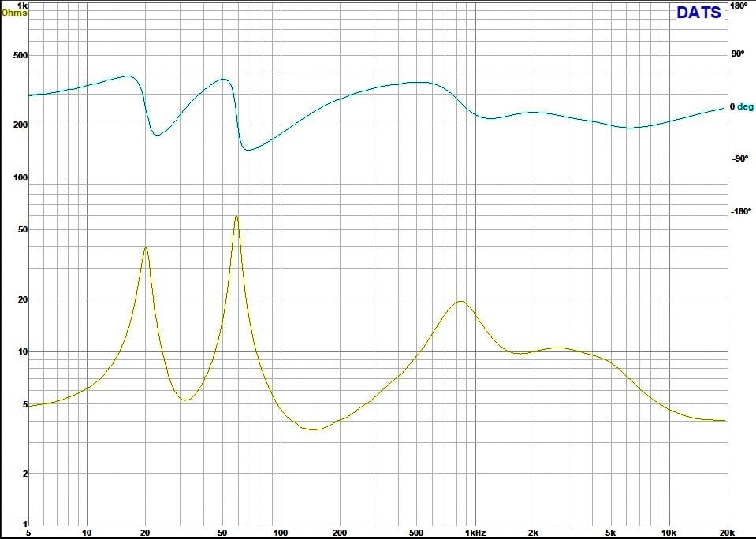Click the 1kHz frequency axis label
The height and width of the screenshot is (539, 756).
tap(475, 533)
